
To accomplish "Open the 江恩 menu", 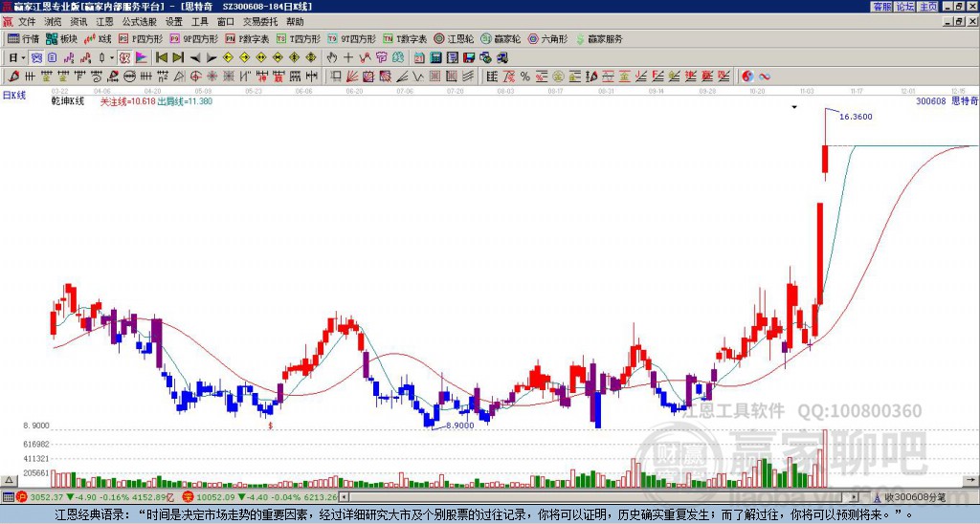I will [104, 22].
